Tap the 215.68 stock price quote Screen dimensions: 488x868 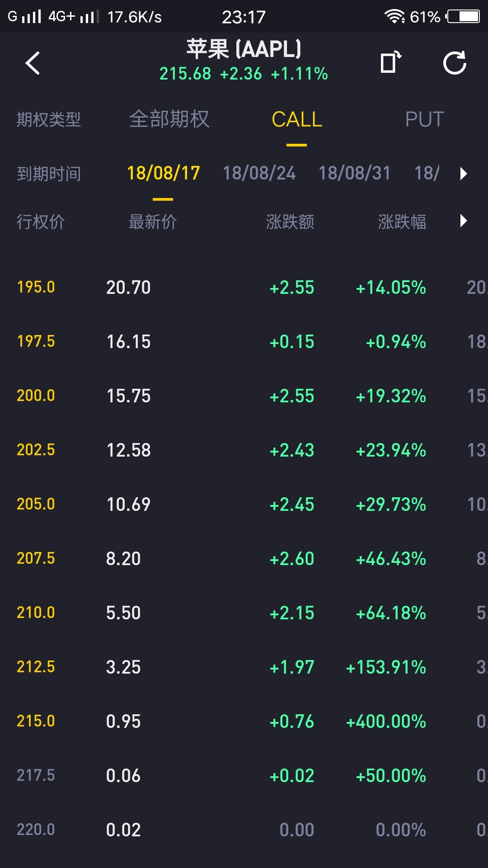[185, 74]
